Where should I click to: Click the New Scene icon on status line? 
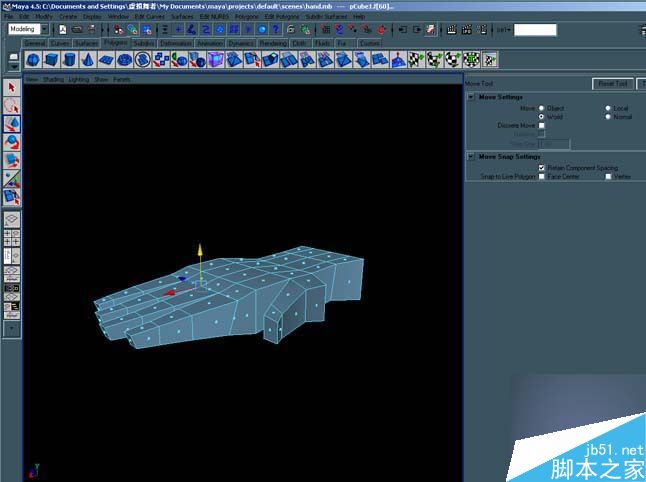point(63,30)
